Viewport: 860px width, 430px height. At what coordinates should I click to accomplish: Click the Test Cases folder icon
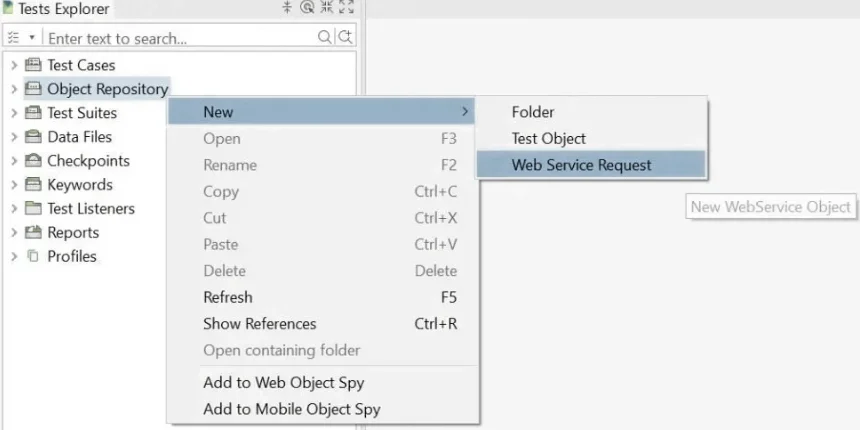33,65
